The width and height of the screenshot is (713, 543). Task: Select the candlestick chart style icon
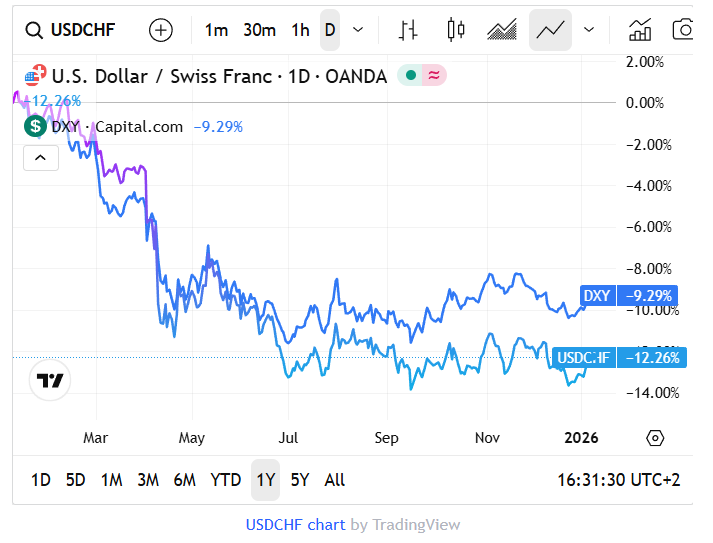point(456,30)
